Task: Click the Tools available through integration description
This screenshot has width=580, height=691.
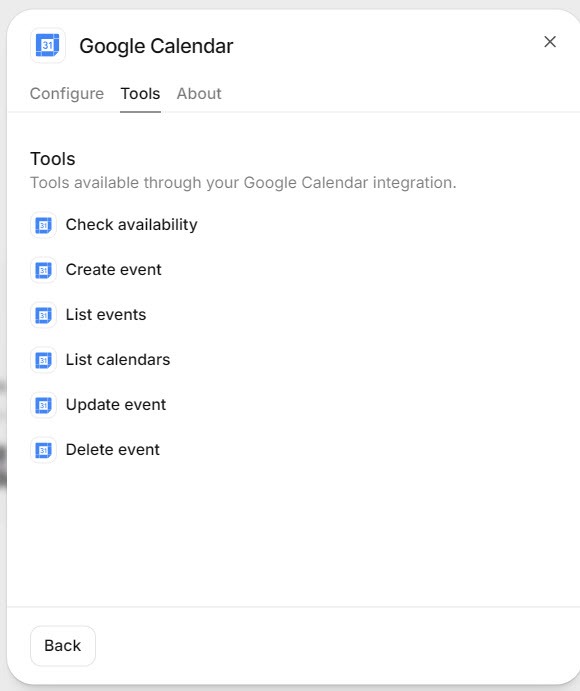Action: 243,182
